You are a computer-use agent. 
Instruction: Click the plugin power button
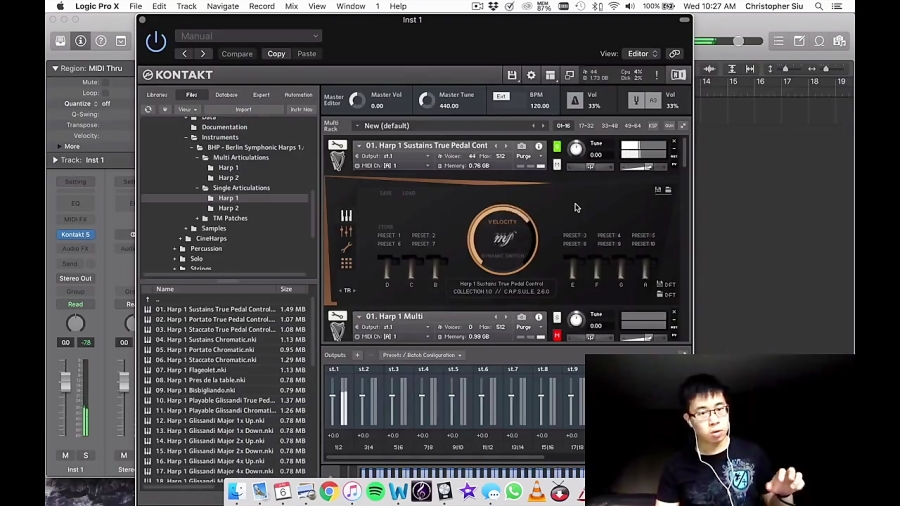pos(156,41)
